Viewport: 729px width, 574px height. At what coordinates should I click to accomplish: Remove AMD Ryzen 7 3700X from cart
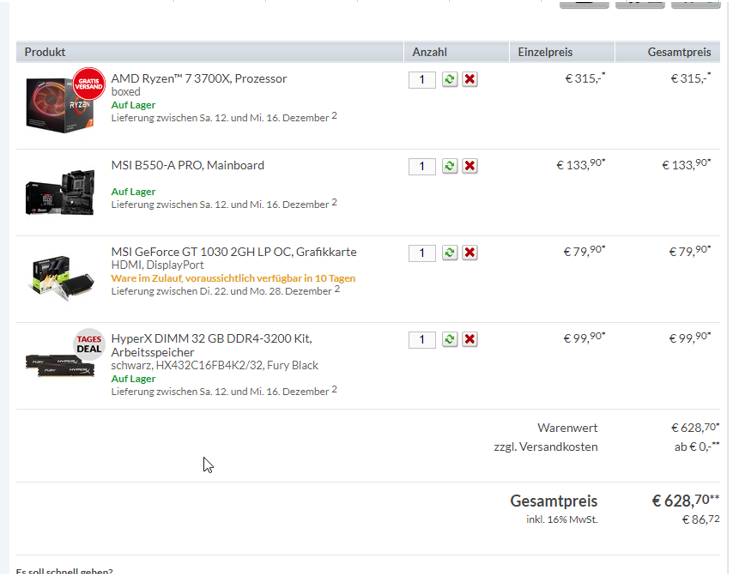tap(470, 79)
